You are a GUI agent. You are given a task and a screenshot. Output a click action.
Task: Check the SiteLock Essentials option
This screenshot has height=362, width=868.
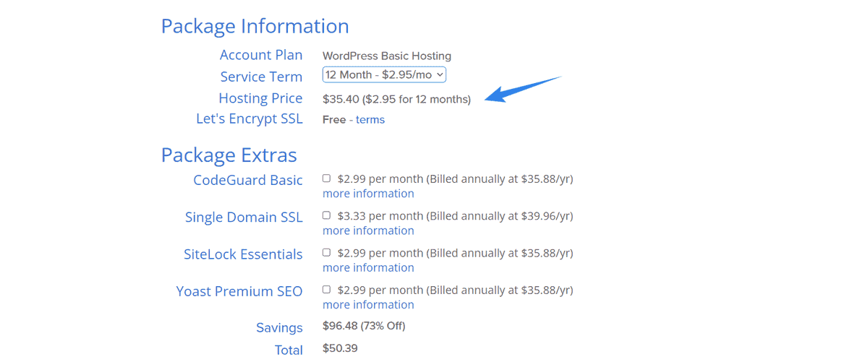[326, 252]
